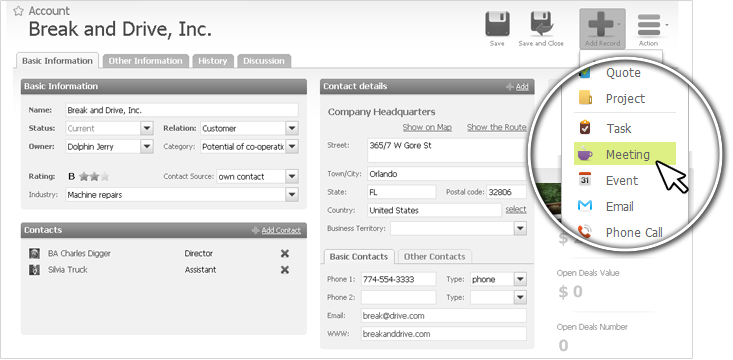Screen dimensions: 733x360
Task: Click the Task clipboard icon in menu
Action: (585, 128)
